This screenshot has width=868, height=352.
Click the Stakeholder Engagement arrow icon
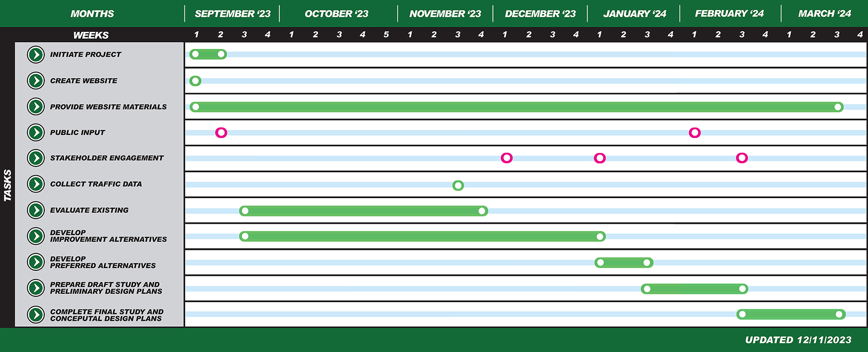click(36, 158)
